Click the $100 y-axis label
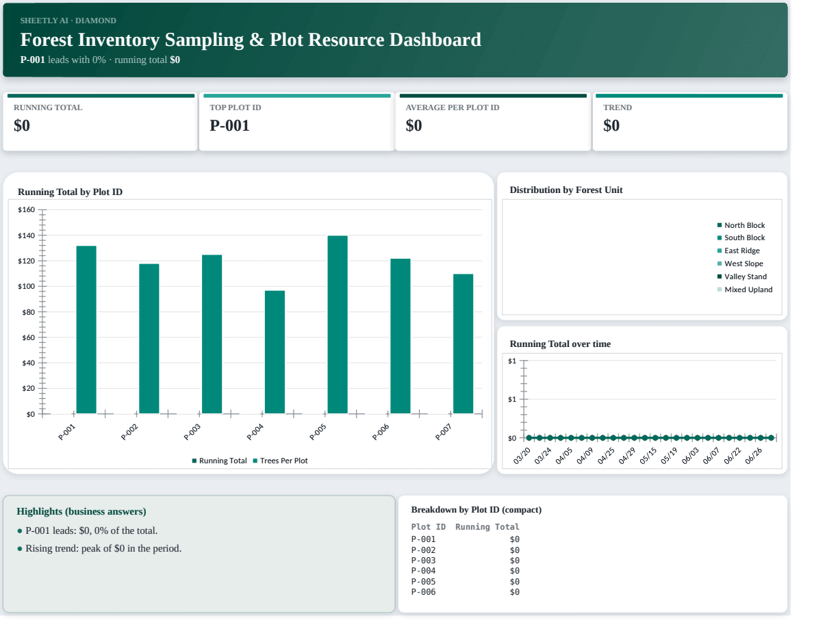The width and height of the screenshot is (840, 631). [27, 287]
